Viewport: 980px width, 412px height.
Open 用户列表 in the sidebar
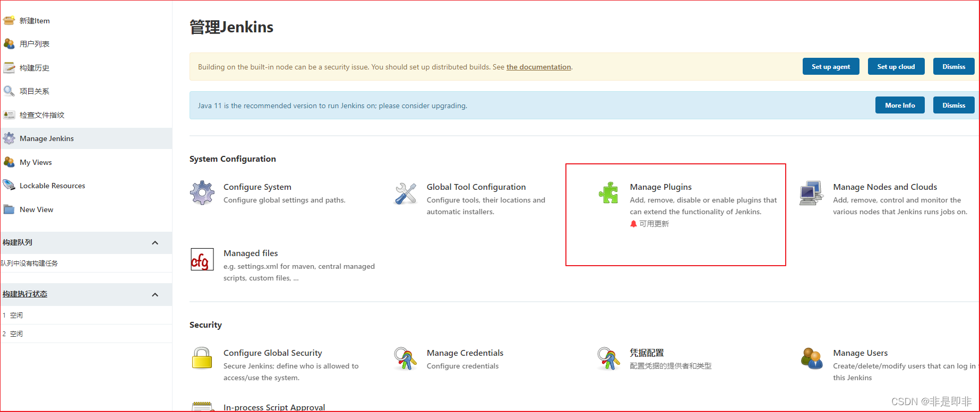click(35, 44)
